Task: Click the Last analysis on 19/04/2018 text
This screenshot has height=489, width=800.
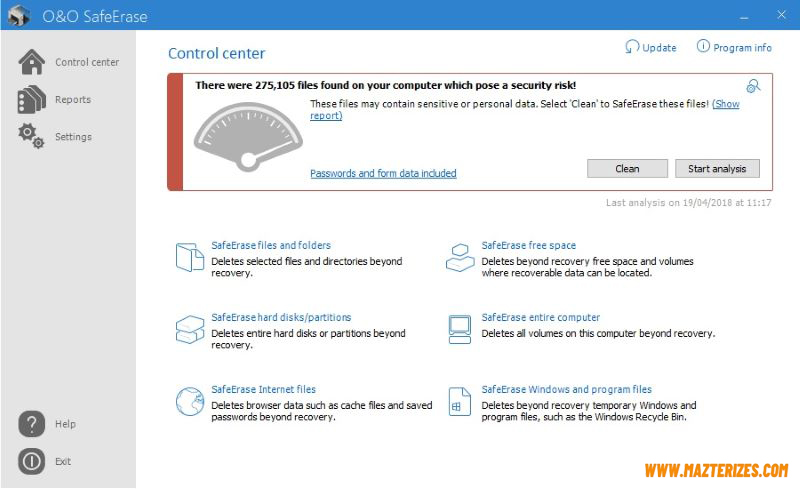Action: 688,203
